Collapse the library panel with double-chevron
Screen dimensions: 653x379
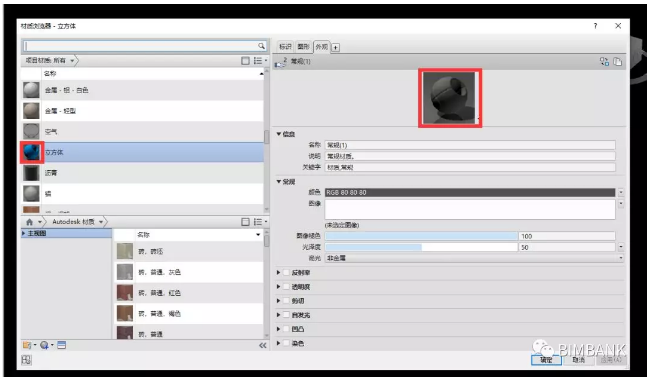[x=262, y=345]
